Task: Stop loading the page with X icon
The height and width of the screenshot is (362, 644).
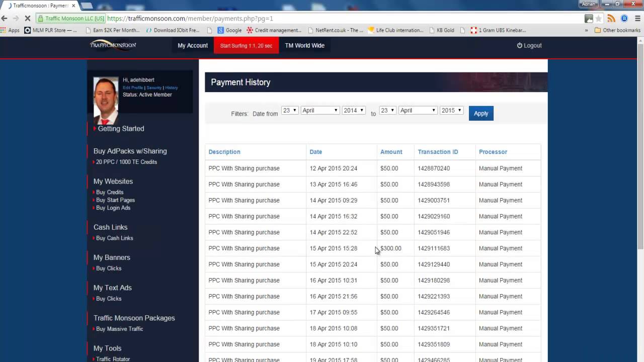Action: click(27, 19)
